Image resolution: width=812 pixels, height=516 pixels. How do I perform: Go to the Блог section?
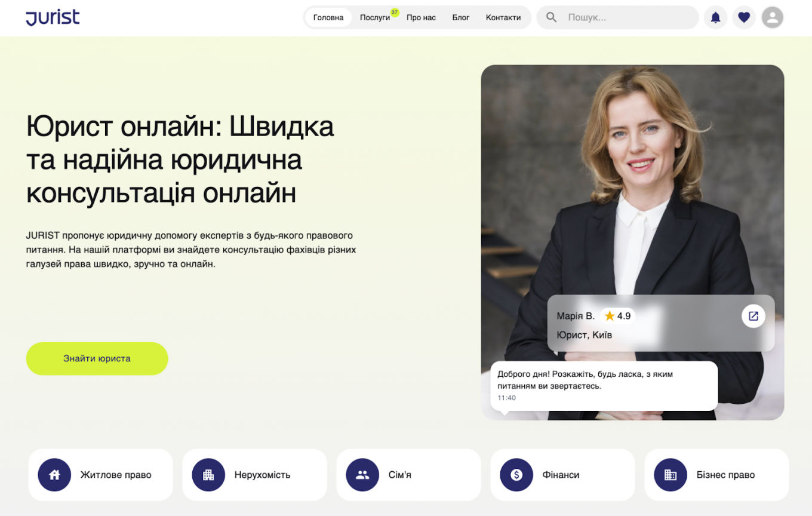(461, 17)
